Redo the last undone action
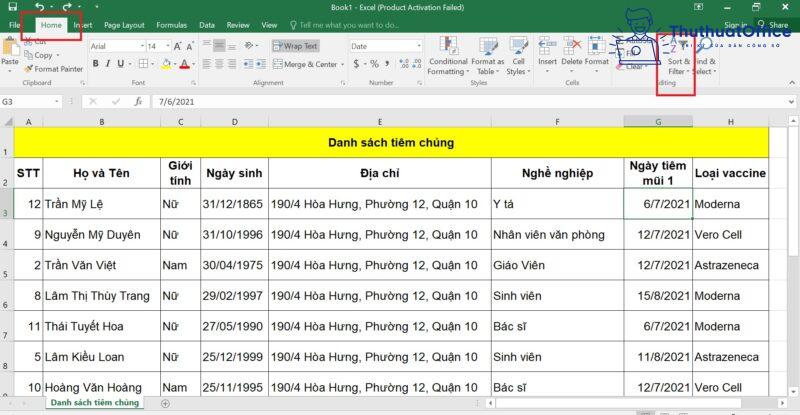This screenshot has width=800, height=415. pos(67,7)
